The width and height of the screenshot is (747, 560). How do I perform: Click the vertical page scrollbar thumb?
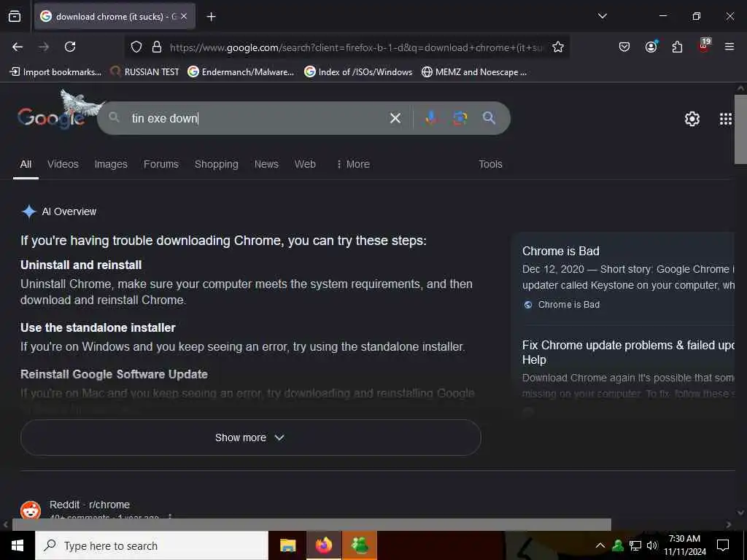coord(740,128)
